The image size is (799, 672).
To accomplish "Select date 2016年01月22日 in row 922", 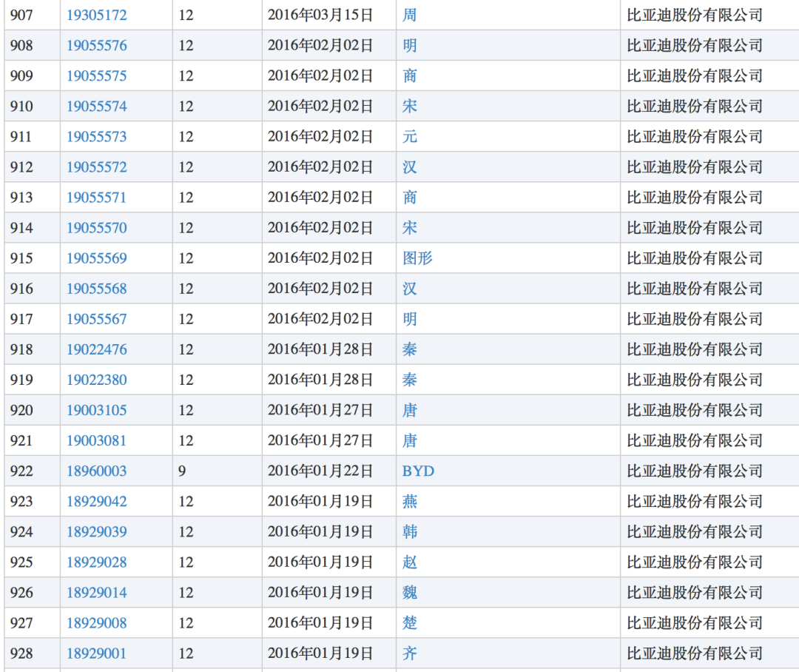I will pyautogui.click(x=320, y=471).
